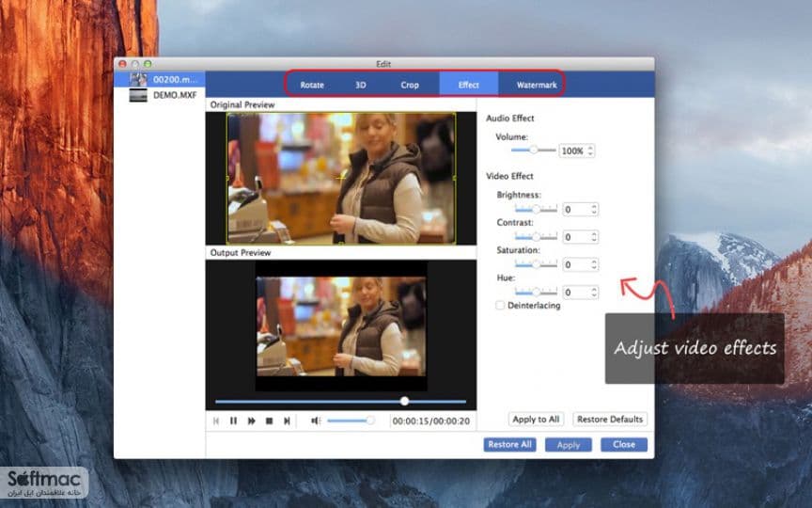Skip to the end of the clip
This screenshot has height=508, width=812.
[287, 421]
